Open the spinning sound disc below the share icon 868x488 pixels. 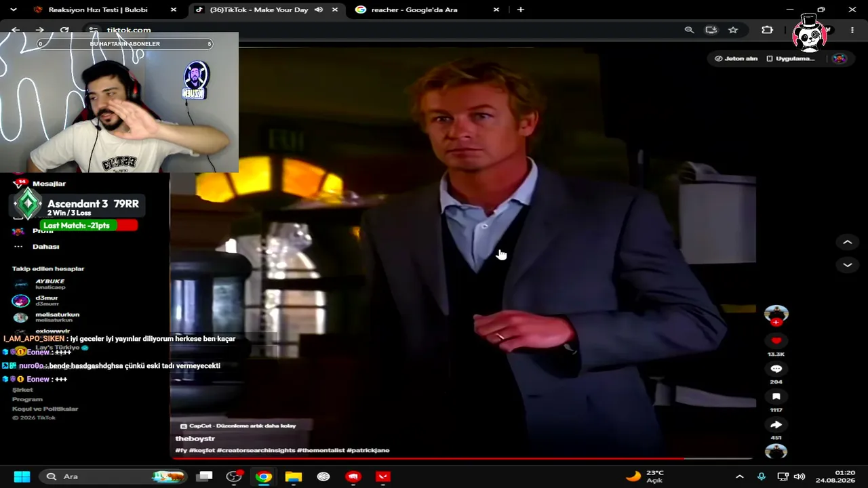[x=776, y=451]
